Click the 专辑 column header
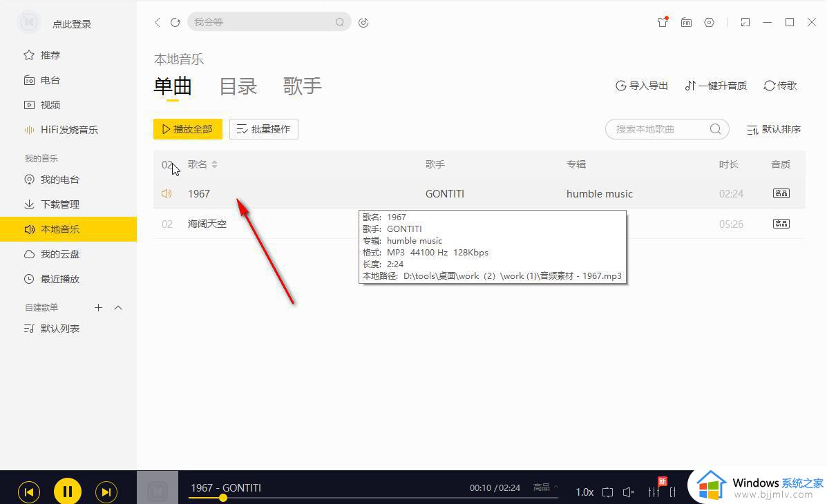Viewport: 827px width, 504px height. pos(576,164)
